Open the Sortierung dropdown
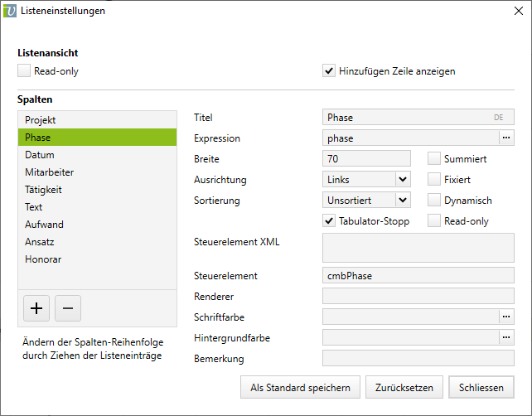The width and height of the screenshot is (532, 416). pyautogui.click(x=402, y=200)
